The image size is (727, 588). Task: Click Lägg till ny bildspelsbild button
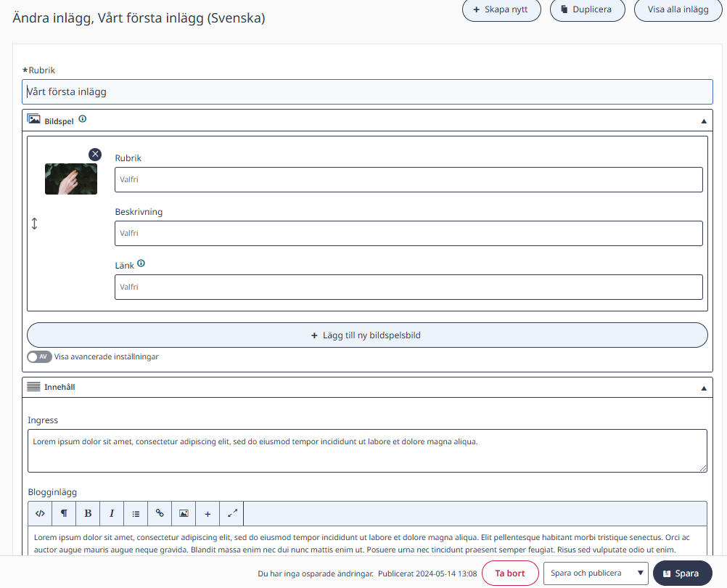pos(367,335)
